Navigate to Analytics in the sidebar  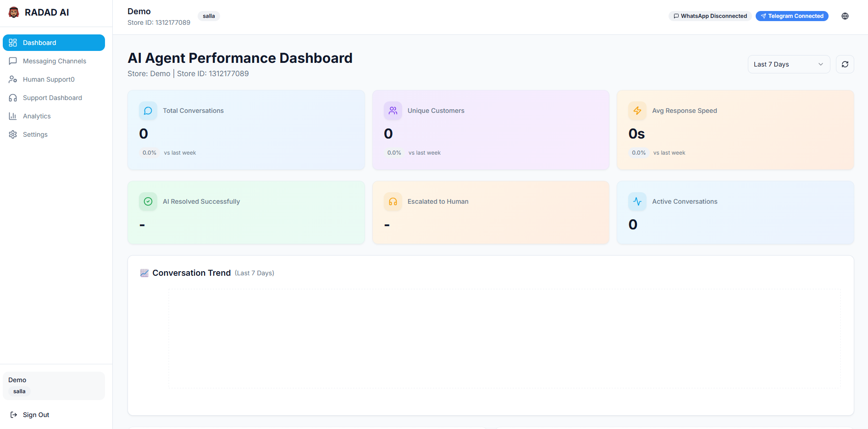coord(37,116)
